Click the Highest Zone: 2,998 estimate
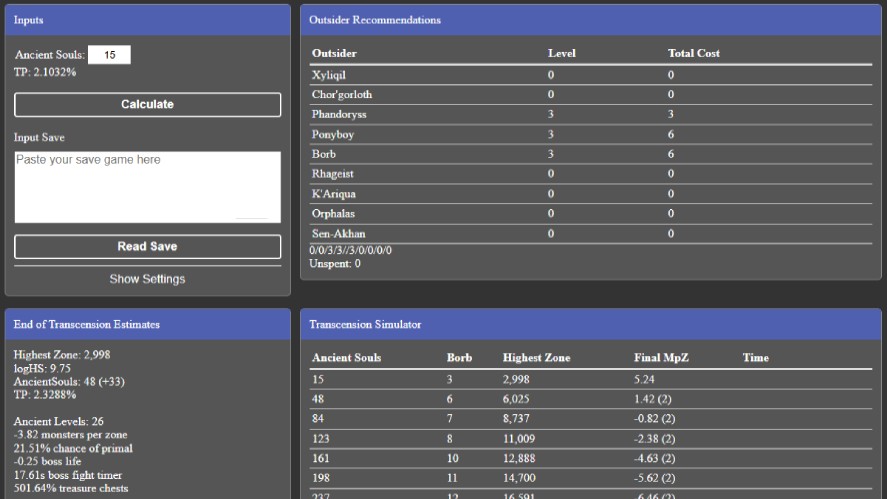Image resolution: width=887 pixels, height=499 pixels. point(62,355)
